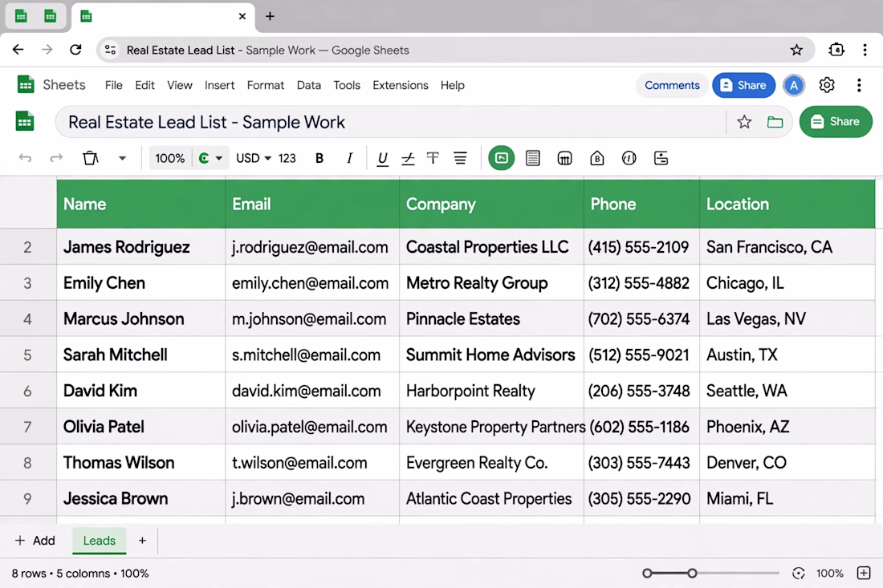Screen dimensions: 883x588
Task: Click the form layout icon ending the toolbar
Action: coord(661,158)
